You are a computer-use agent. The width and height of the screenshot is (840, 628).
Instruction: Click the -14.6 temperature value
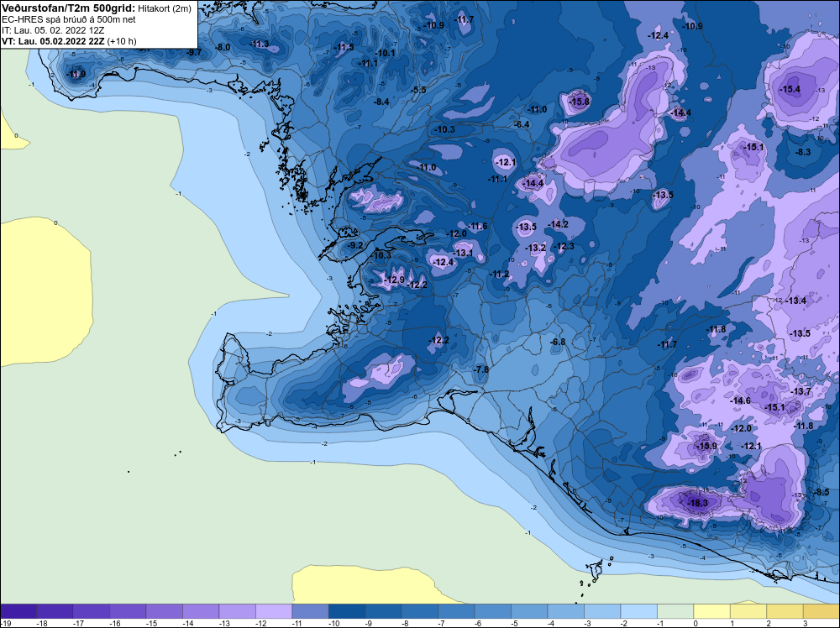(740, 400)
